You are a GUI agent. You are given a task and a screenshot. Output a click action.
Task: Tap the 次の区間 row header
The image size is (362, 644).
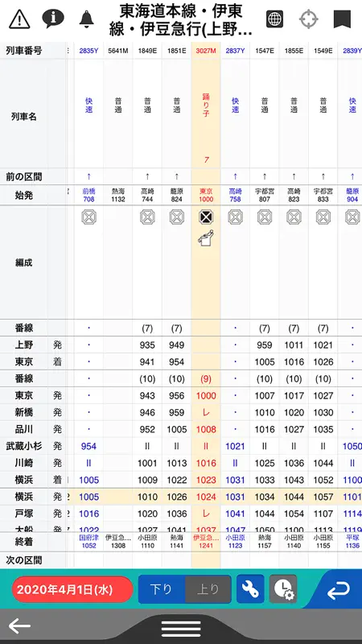(x=24, y=560)
